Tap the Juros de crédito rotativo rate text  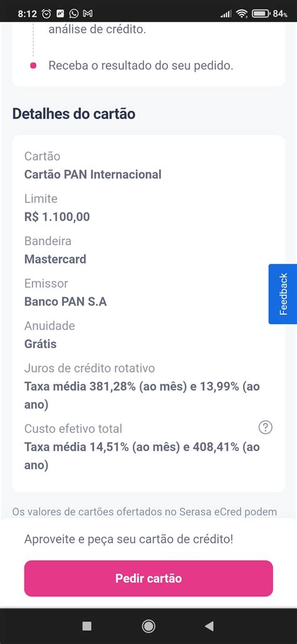142,396
